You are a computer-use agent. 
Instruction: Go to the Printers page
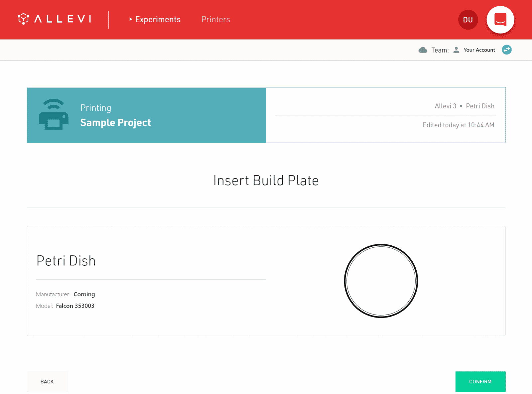click(216, 20)
